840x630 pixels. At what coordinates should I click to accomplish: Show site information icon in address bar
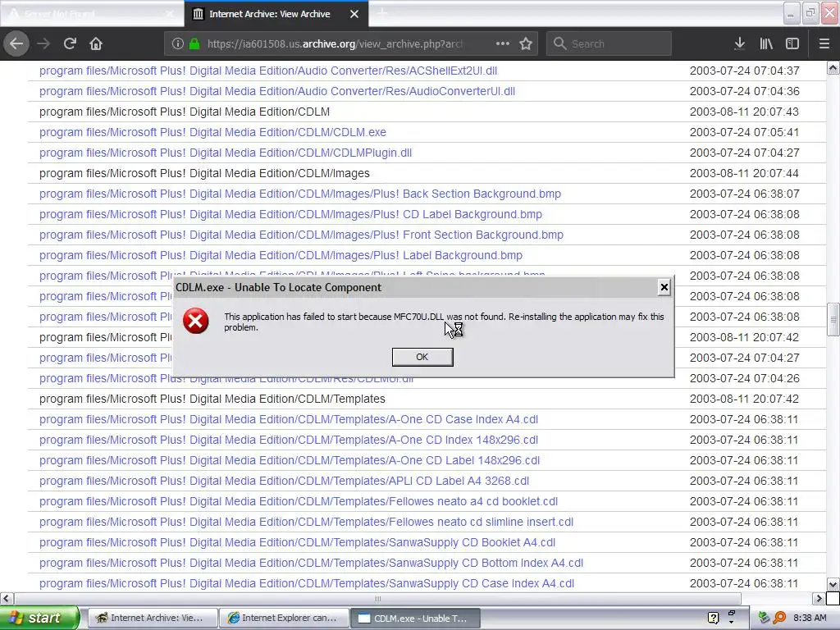tap(178, 43)
